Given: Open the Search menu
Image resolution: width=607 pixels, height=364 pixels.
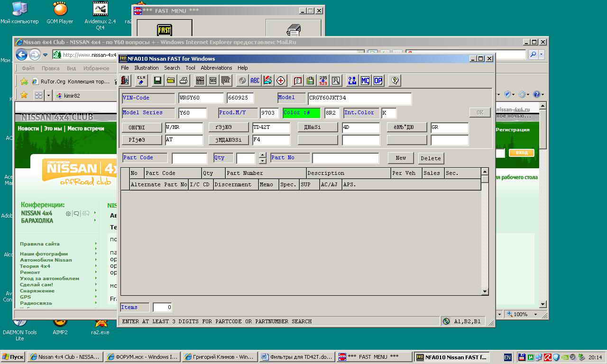Looking at the screenshot, I should (x=172, y=68).
